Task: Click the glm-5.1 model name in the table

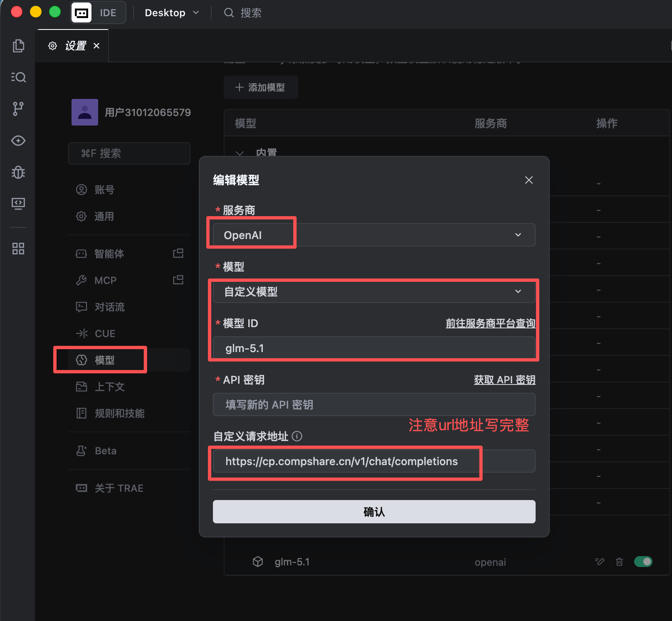Action: 292,562
